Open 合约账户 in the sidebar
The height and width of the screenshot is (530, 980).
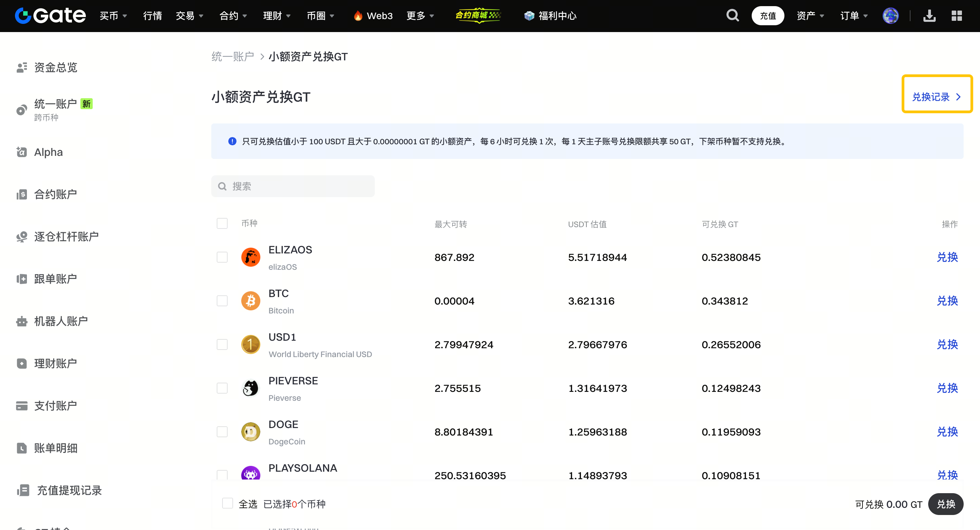(x=55, y=194)
